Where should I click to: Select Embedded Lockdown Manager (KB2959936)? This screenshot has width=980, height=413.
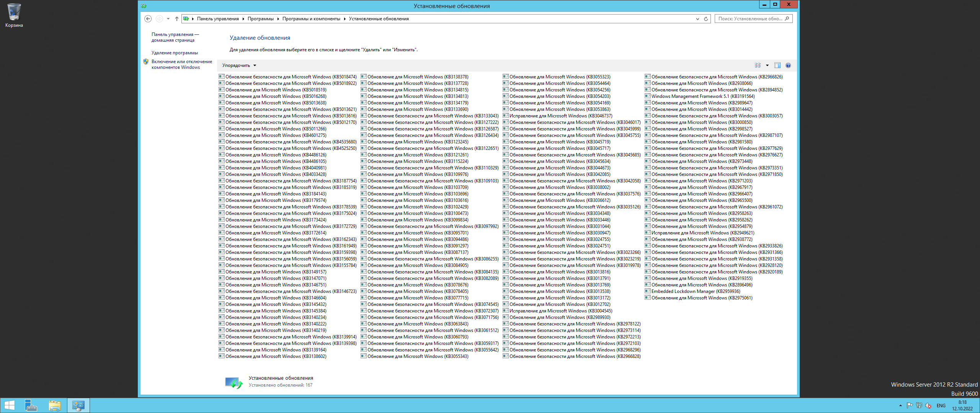[693, 291]
